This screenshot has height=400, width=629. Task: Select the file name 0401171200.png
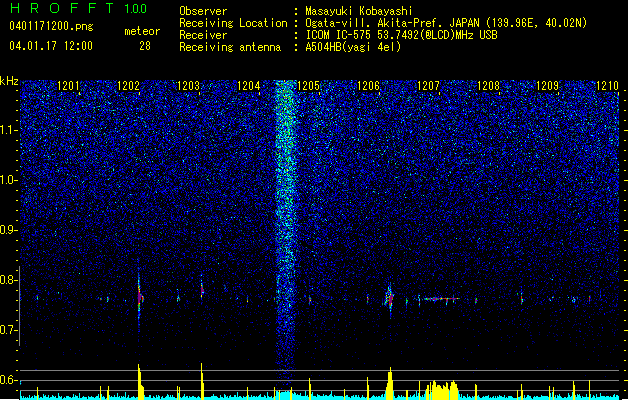[51, 26]
